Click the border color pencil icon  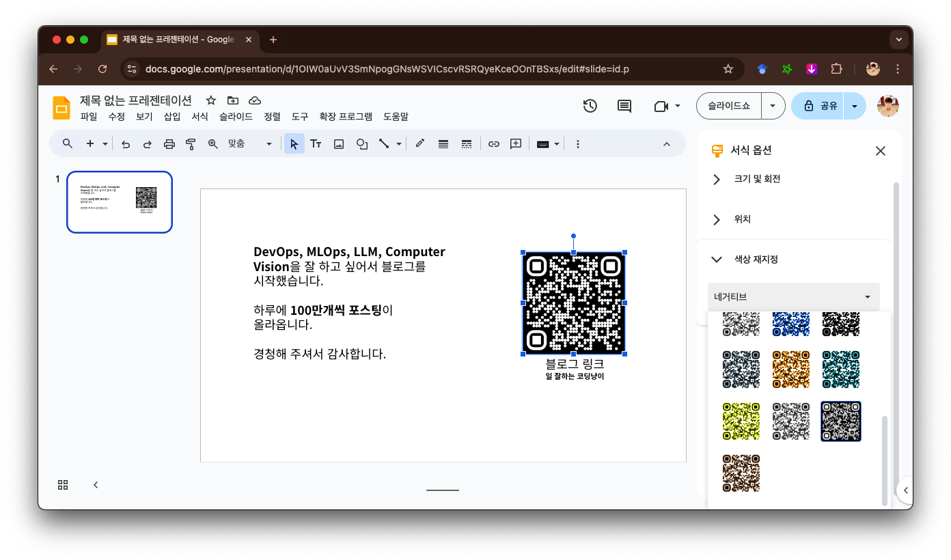click(420, 144)
